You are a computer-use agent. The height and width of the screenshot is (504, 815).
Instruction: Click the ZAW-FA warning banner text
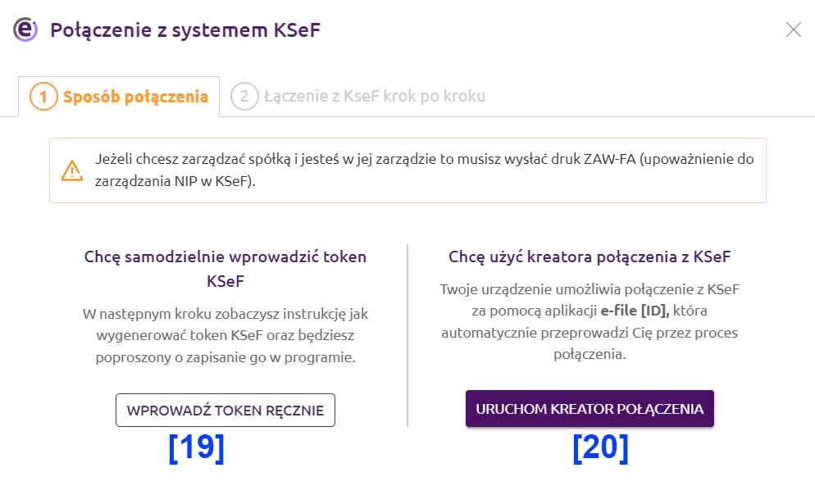[x=424, y=170]
